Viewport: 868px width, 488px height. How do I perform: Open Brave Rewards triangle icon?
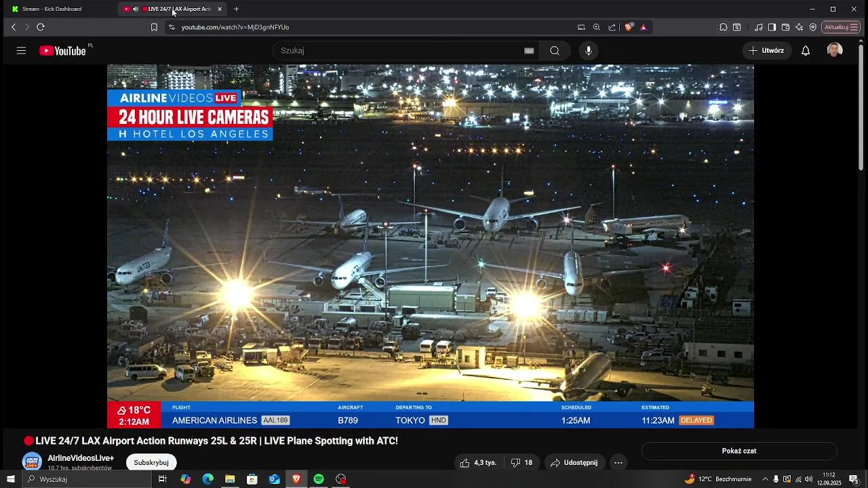click(644, 27)
